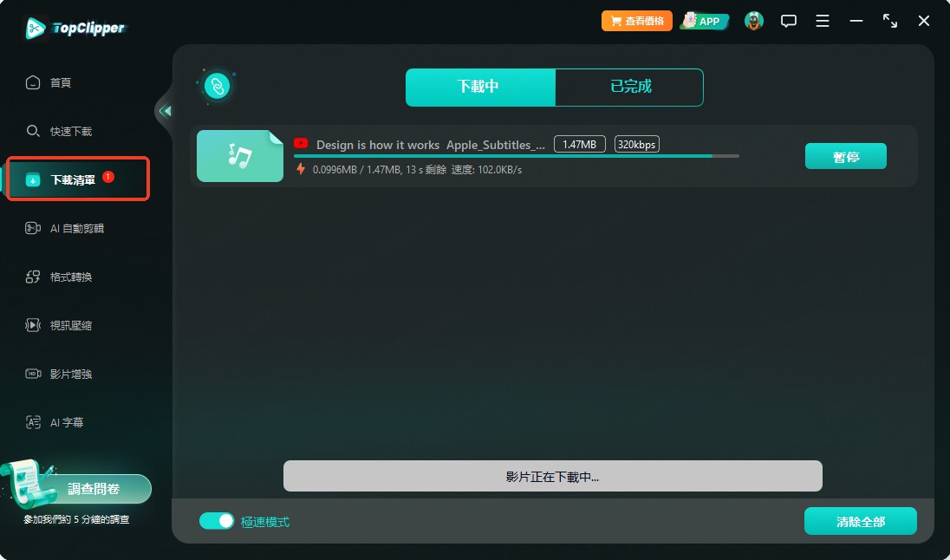This screenshot has width=950, height=560.
Task: Toggle the extreme speed mode switch
Action: point(217,521)
